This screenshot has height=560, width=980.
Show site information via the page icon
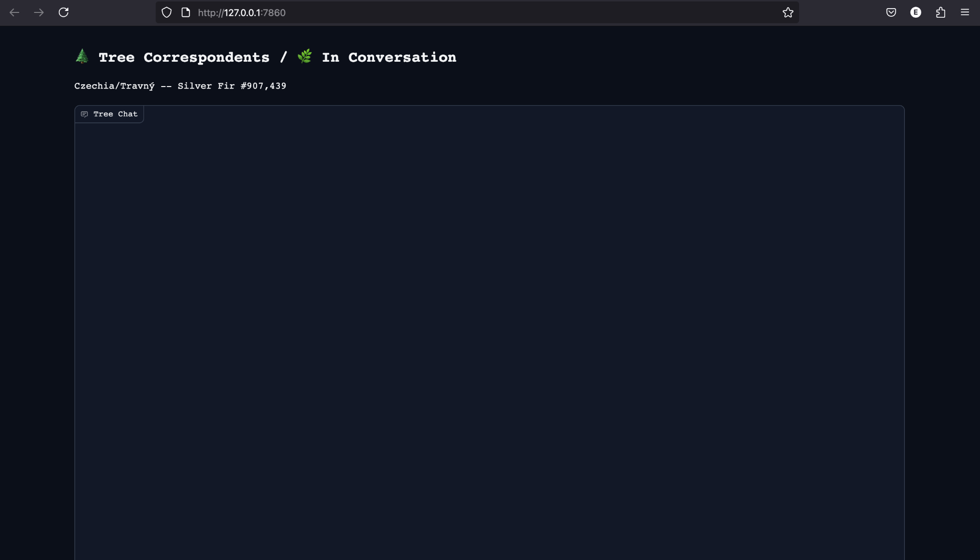[186, 12]
